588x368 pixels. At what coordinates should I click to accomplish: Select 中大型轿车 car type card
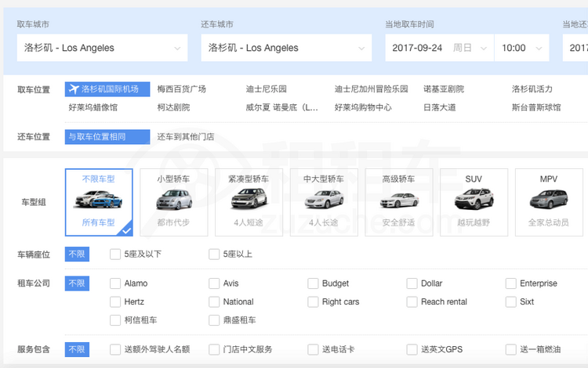(324, 202)
